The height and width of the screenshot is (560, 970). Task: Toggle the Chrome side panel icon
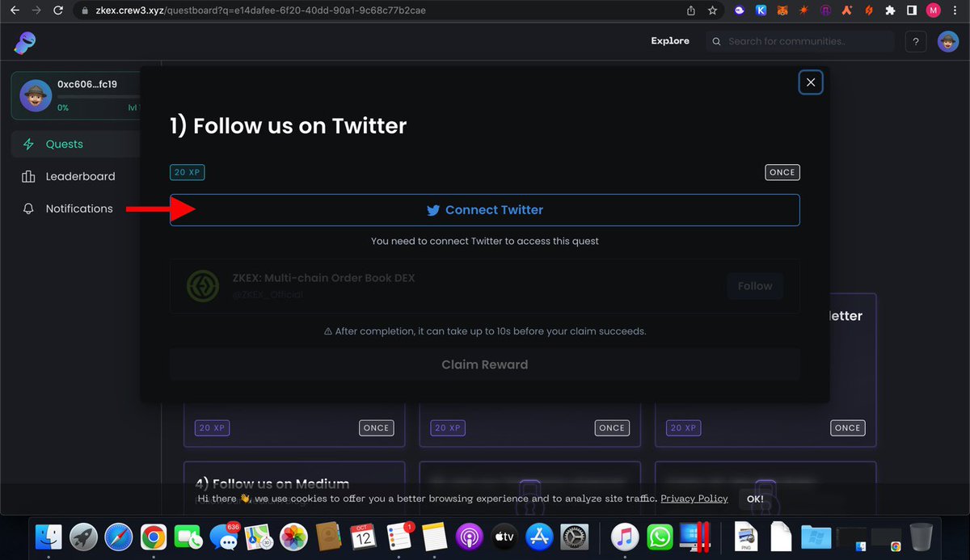tap(912, 11)
